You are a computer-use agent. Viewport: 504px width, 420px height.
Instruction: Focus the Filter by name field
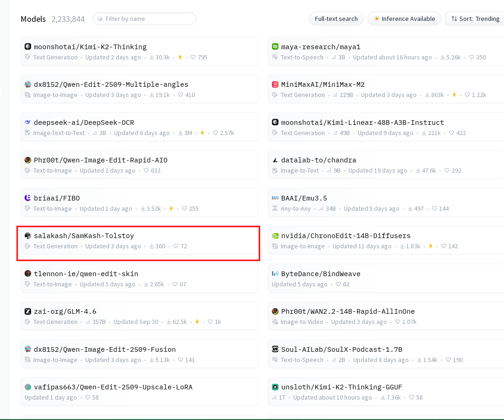(144, 19)
